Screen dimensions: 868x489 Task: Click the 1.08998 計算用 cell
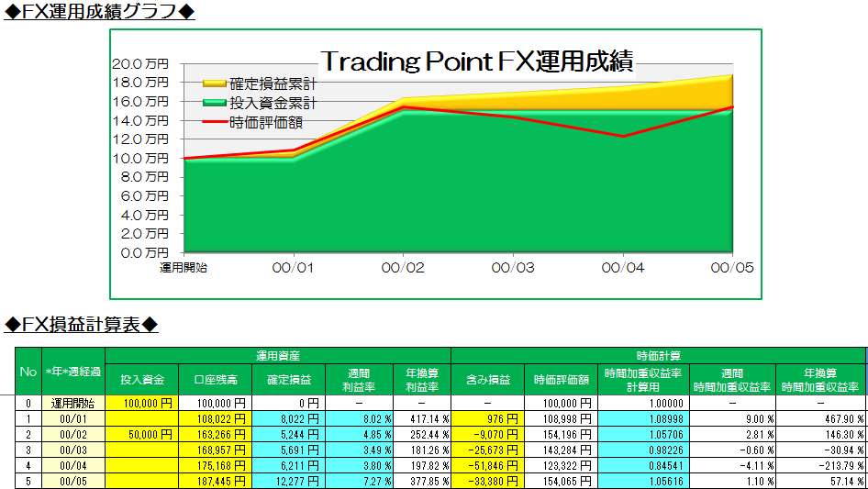(644, 418)
